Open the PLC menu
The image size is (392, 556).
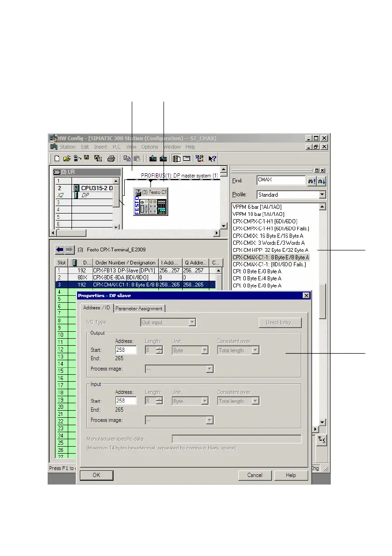(117, 147)
